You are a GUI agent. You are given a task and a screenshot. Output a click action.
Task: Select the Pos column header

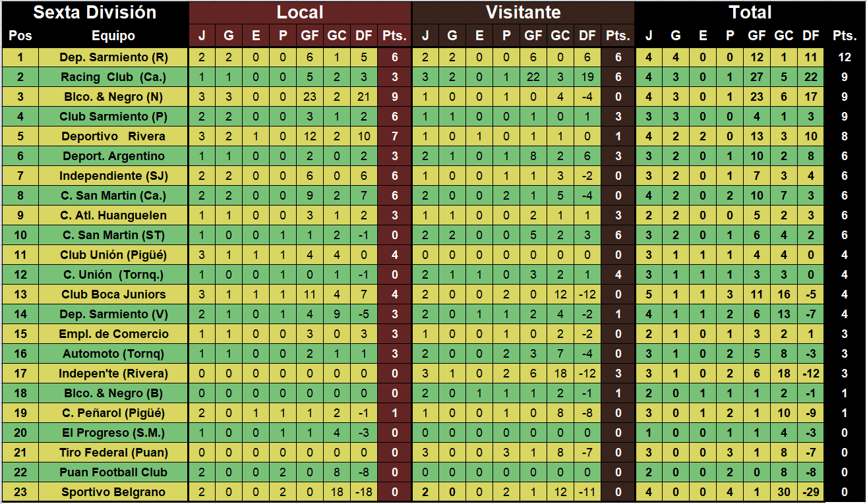pos(20,36)
